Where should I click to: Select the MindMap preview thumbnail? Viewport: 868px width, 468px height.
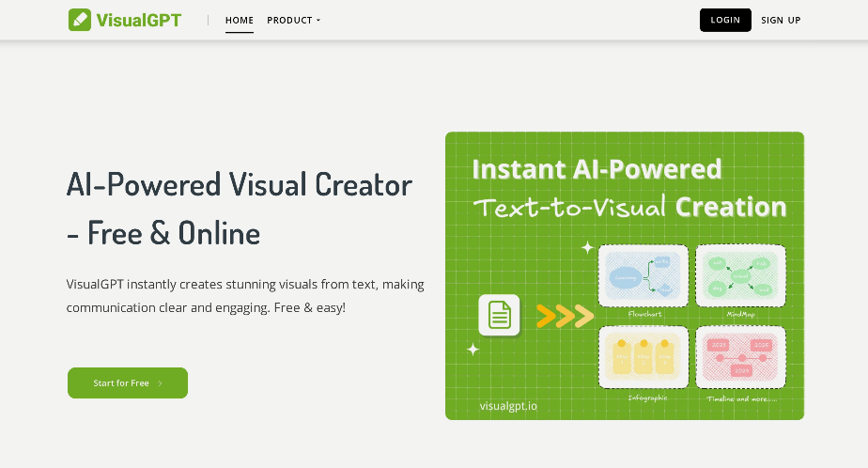point(740,275)
